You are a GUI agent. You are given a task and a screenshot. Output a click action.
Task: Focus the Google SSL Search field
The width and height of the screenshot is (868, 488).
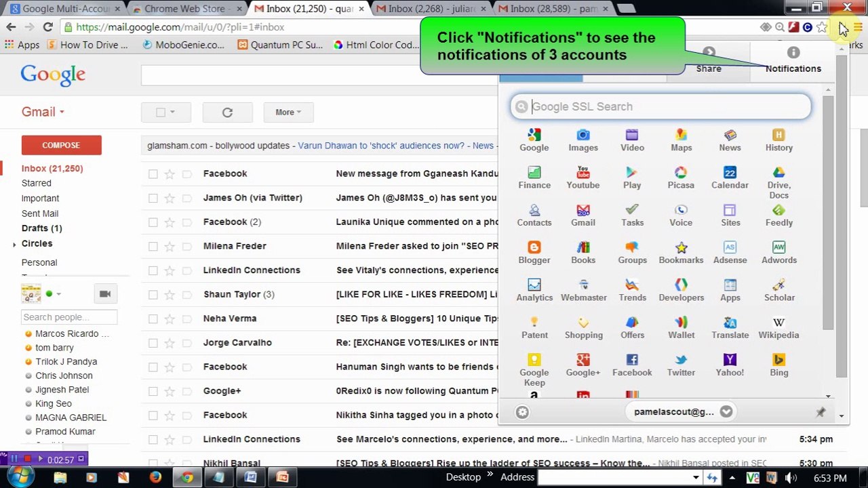tap(660, 106)
